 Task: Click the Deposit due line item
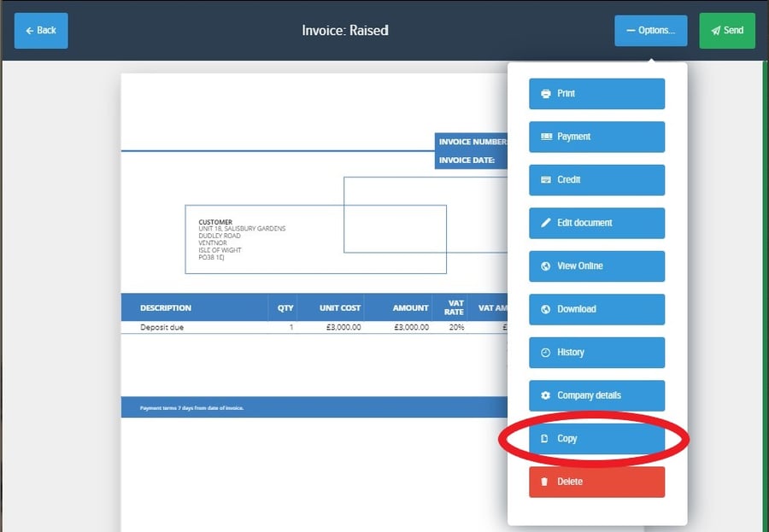point(162,327)
